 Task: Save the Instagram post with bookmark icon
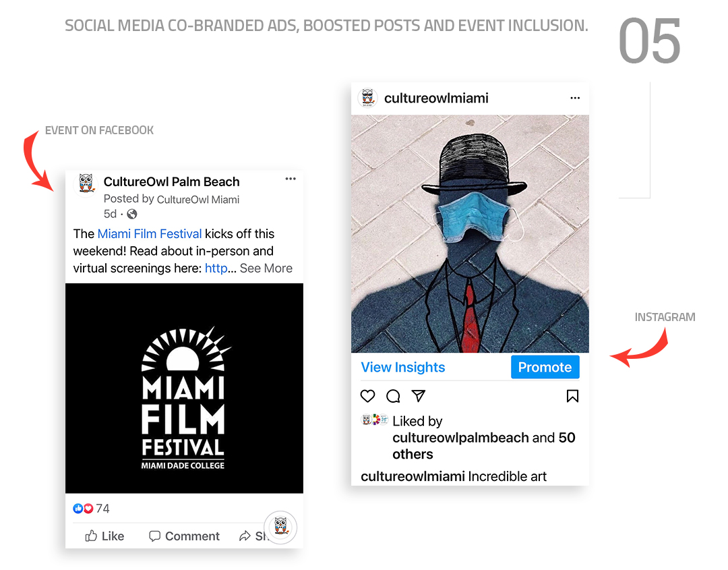[572, 396]
